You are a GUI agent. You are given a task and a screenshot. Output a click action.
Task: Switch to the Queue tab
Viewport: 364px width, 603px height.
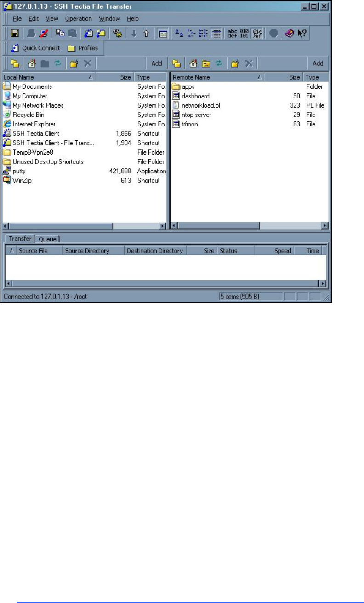[47, 239]
